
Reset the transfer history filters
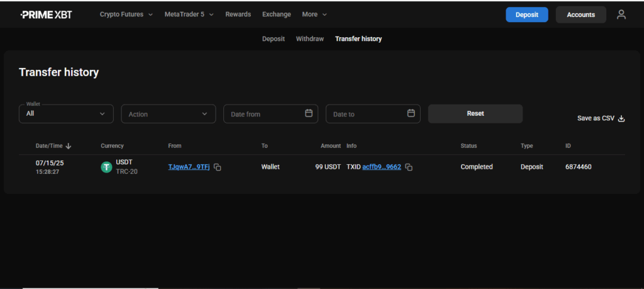pyautogui.click(x=475, y=114)
